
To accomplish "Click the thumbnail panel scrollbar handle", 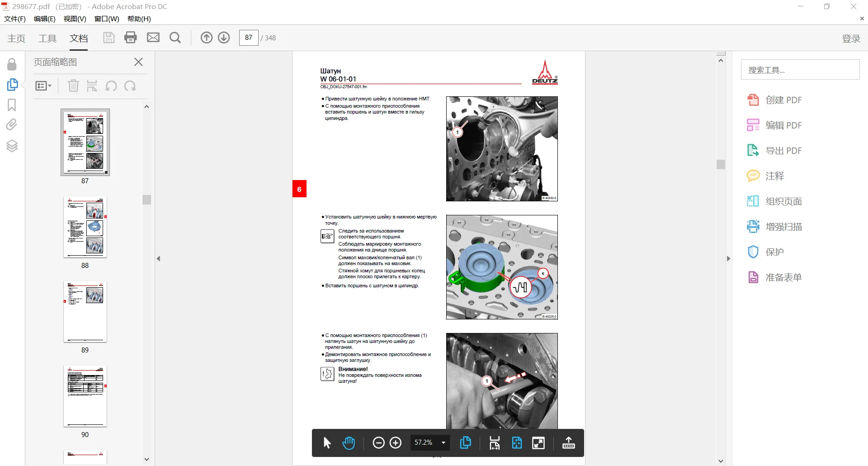I will pyautogui.click(x=146, y=200).
